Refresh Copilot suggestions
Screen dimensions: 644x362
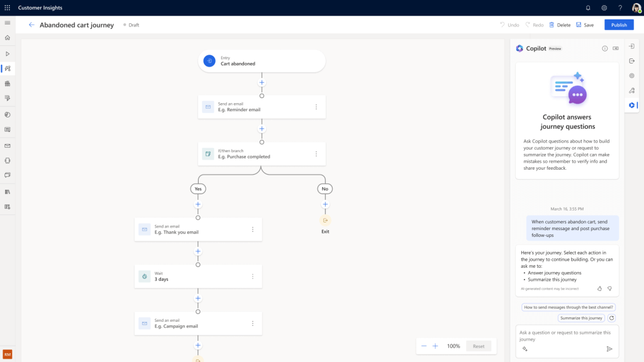click(611, 318)
